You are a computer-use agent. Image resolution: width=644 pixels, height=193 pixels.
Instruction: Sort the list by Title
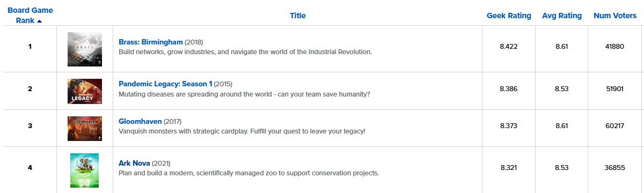(x=297, y=16)
